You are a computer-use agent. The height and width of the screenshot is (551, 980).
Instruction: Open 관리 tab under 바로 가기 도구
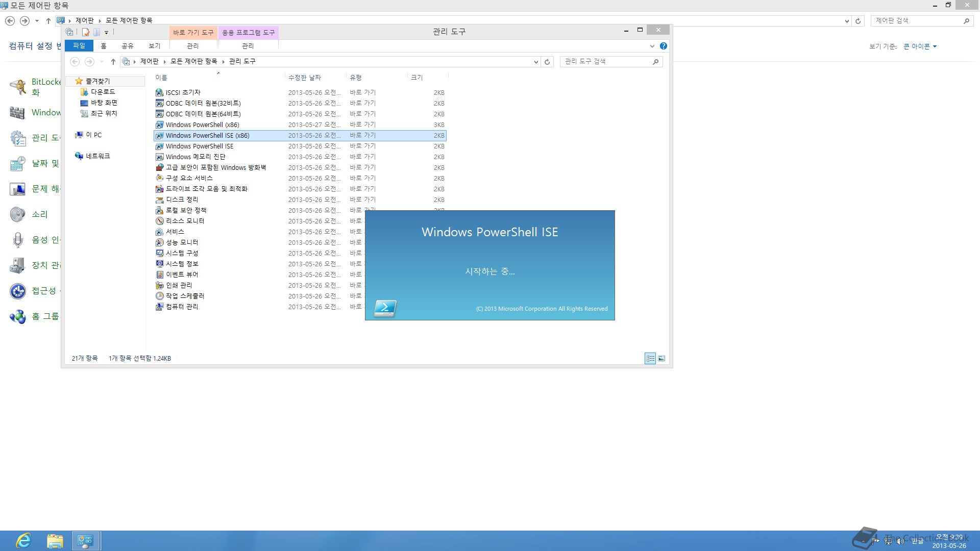tap(193, 46)
